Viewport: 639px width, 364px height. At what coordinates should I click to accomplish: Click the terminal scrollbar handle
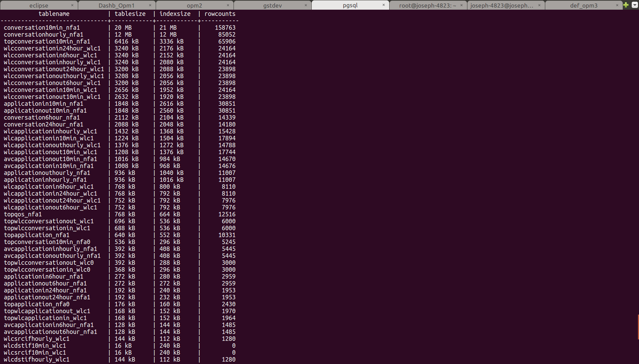638,327
